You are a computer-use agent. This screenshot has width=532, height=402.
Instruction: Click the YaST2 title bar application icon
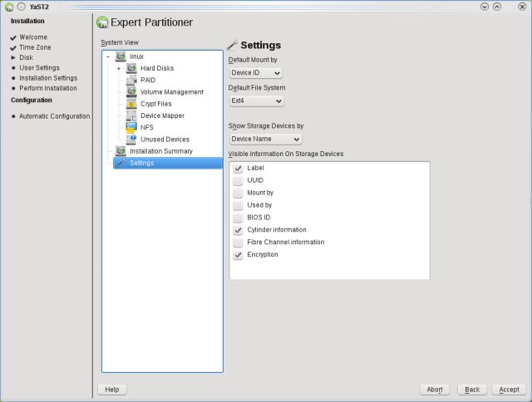[9, 7]
